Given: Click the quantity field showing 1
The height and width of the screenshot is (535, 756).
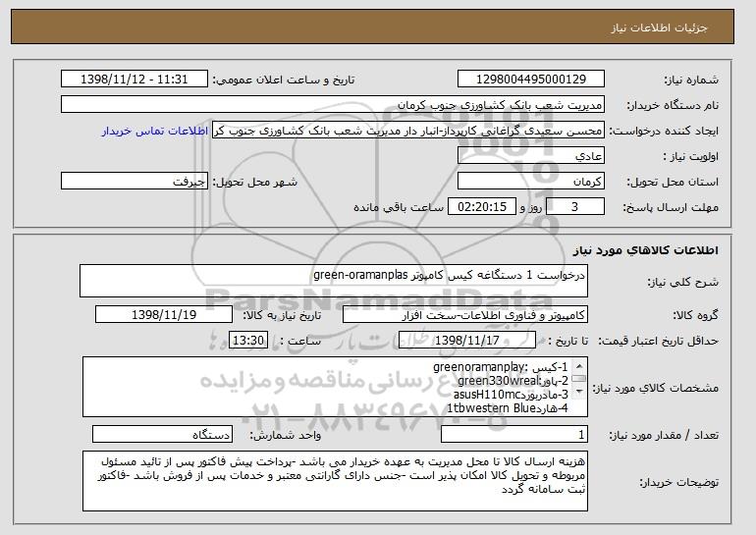Looking at the screenshot, I should pos(514,434).
